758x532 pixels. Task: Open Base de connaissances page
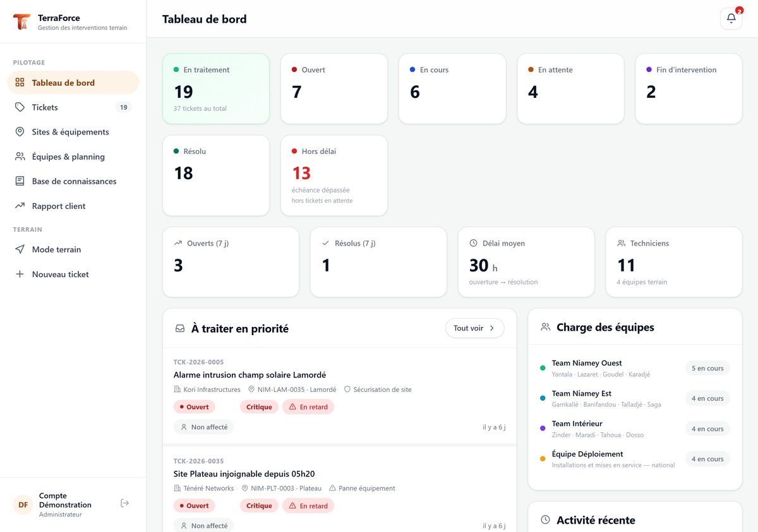pos(73,181)
